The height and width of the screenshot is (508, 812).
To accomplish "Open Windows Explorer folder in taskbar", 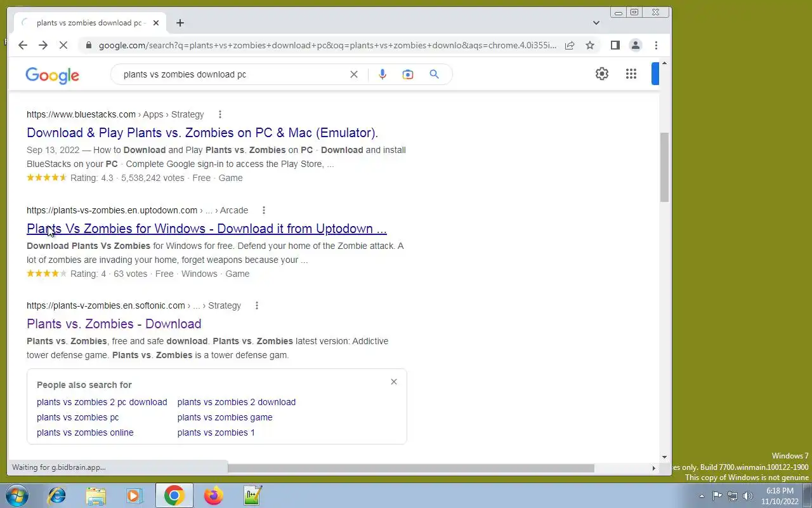I will 96,495.
